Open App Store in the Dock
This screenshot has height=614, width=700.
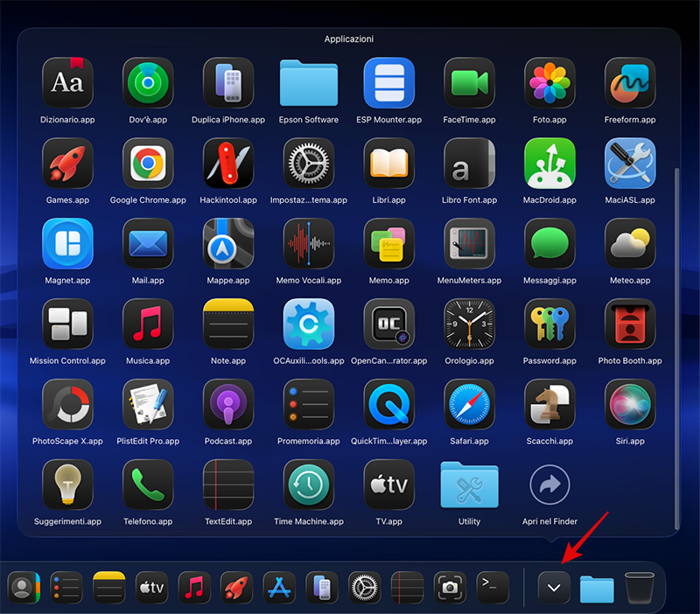[x=279, y=588]
